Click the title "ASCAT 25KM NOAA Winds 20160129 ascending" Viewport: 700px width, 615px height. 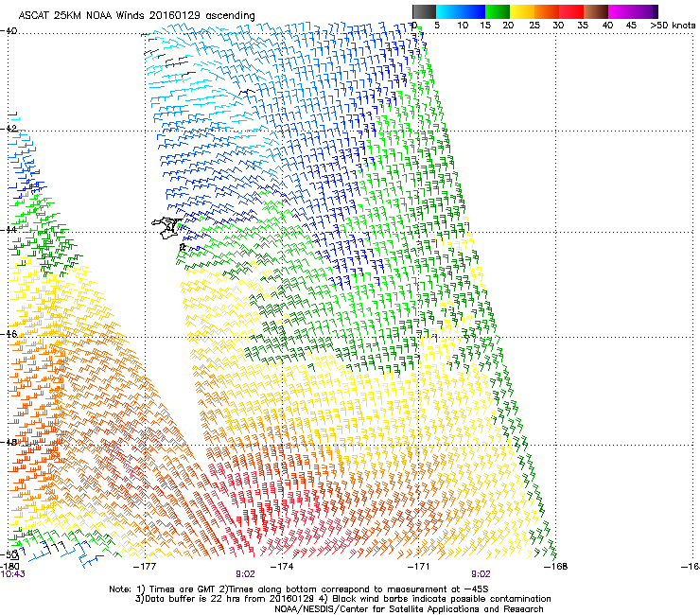coord(136,15)
